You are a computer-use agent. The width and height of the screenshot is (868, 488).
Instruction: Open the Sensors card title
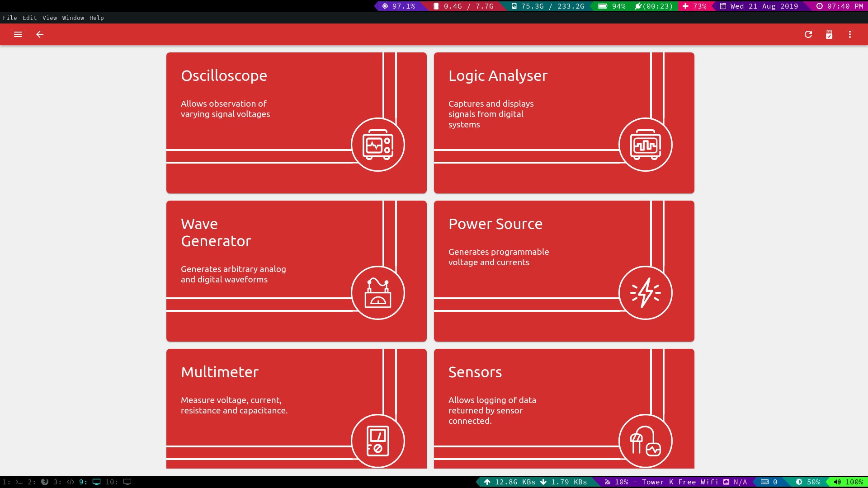475,372
